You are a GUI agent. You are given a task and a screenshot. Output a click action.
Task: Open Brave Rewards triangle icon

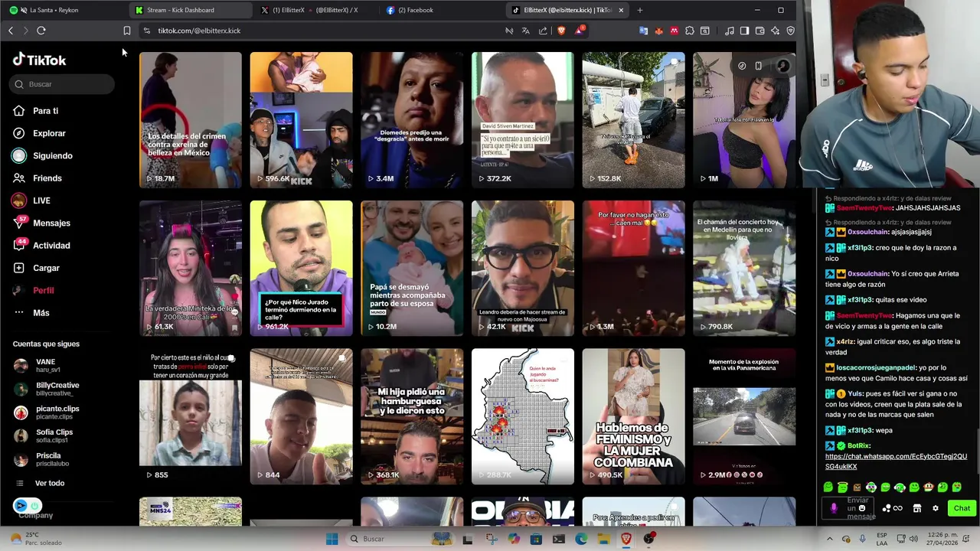[x=580, y=31]
